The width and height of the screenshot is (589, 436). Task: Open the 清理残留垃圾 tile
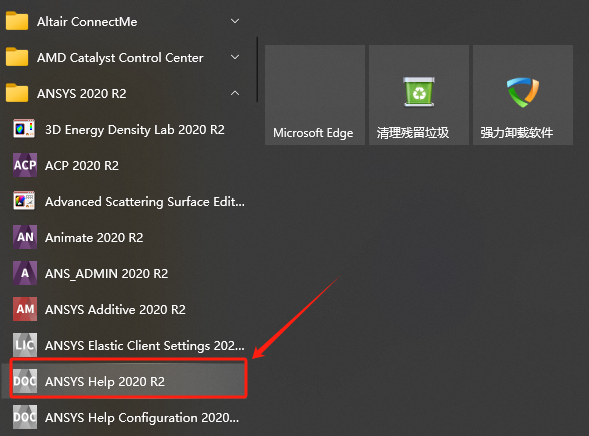(x=419, y=95)
